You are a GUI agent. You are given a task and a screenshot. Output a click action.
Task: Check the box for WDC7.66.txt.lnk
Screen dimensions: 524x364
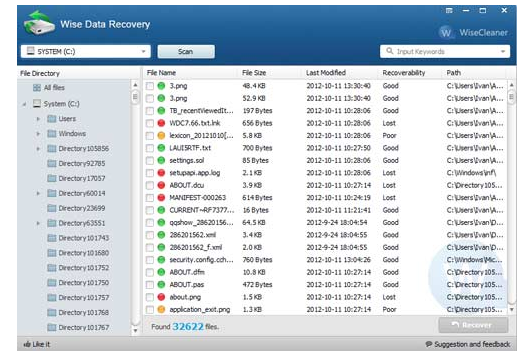tap(150, 123)
